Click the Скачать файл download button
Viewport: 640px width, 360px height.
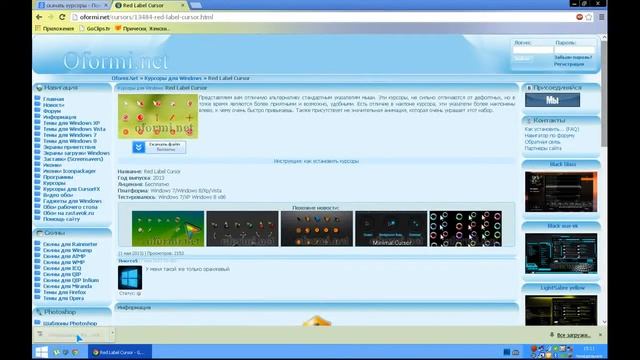point(159,147)
